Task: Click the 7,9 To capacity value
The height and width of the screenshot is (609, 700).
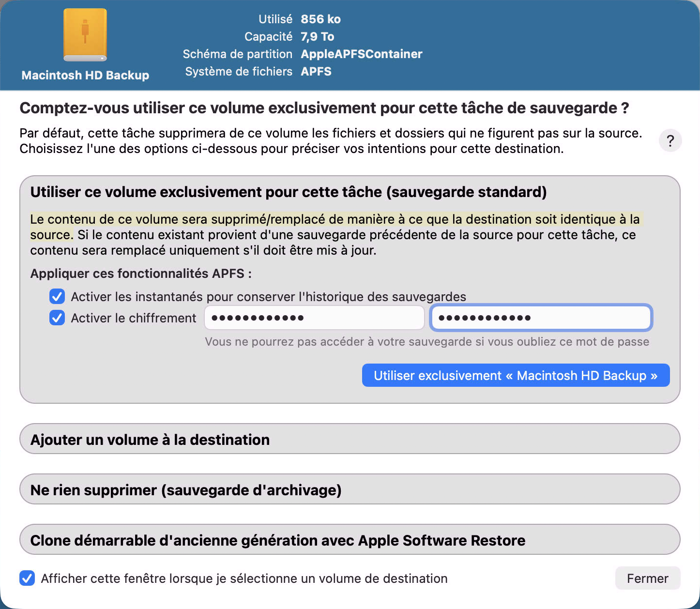Action: (x=317, y=37)
